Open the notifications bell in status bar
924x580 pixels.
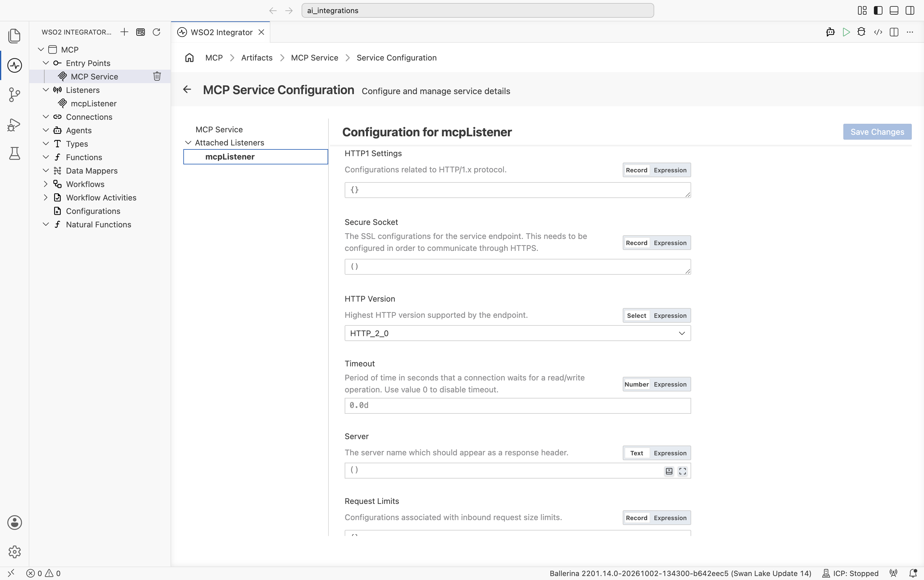[x=913, y=573]
